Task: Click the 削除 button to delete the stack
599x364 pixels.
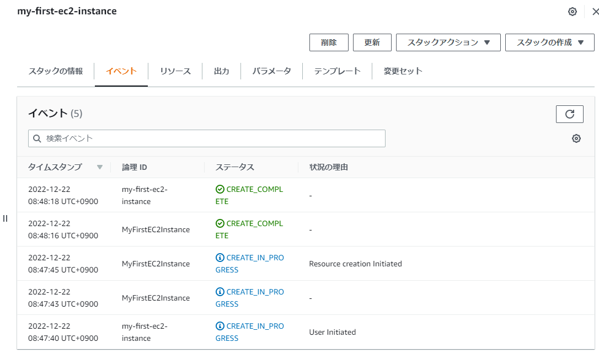Action: click(x=329, y=42)
